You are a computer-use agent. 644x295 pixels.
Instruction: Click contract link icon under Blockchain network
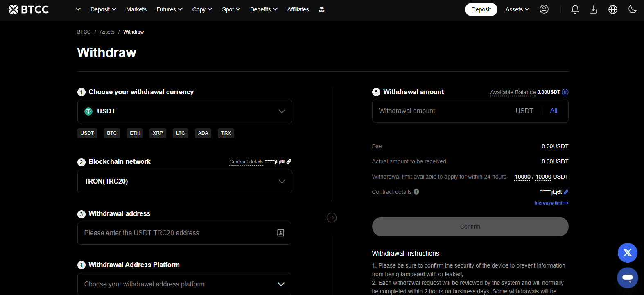click(289, 162)
